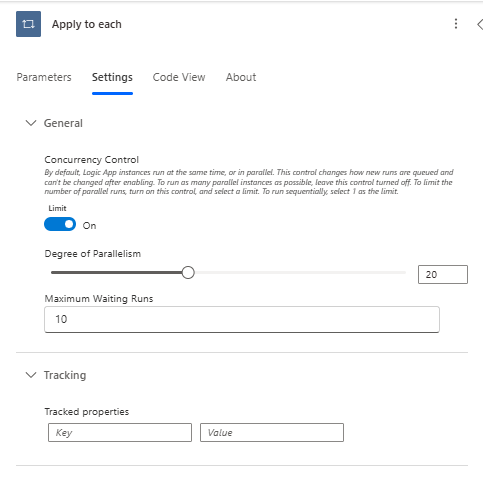The image size is (483, 491).
Task: Click the unfilled right portion of the parallelism slider
Action: coord(300,272)
